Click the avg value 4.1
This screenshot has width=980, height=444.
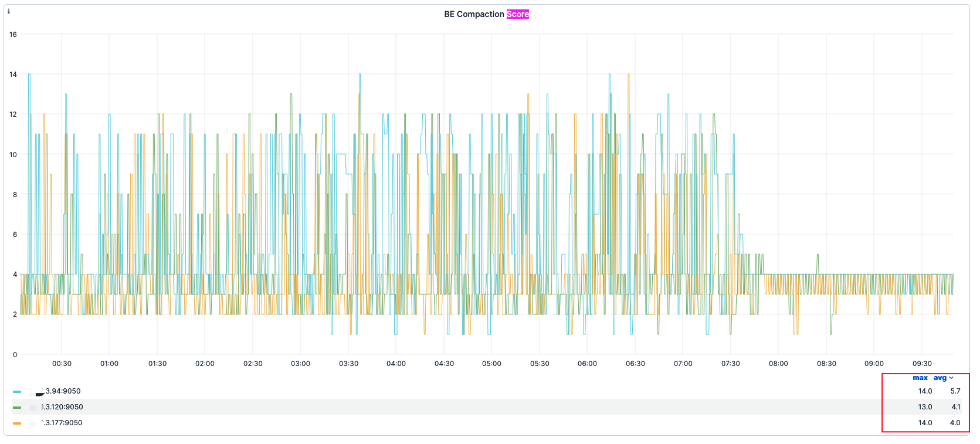click(x=956, y=407)
